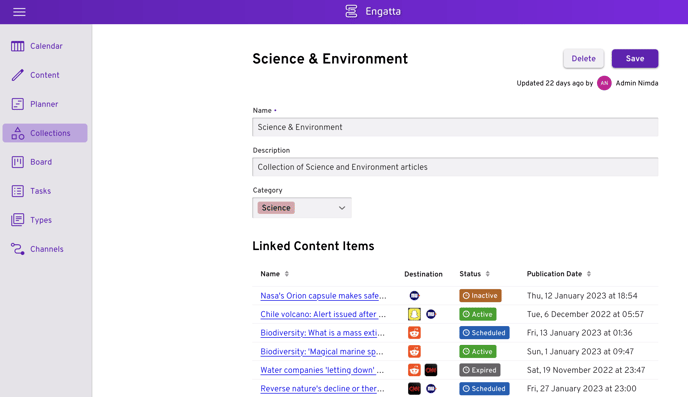Click date 'Sun, 1 January 2023 at 09:47'

[580, 351]
